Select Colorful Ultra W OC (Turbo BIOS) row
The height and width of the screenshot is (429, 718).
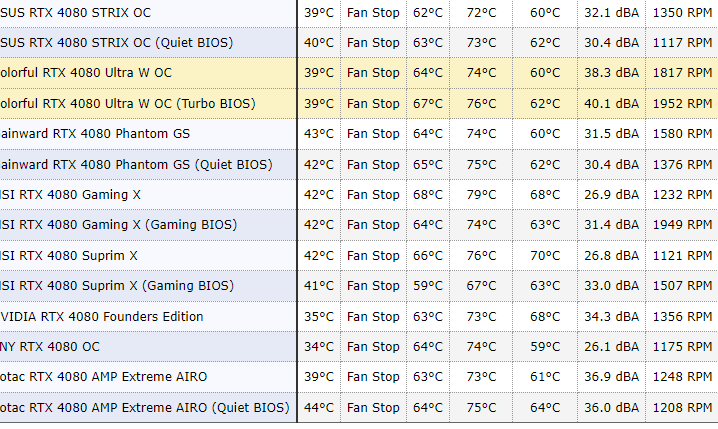pyautogui.click(x=127, y=103)
